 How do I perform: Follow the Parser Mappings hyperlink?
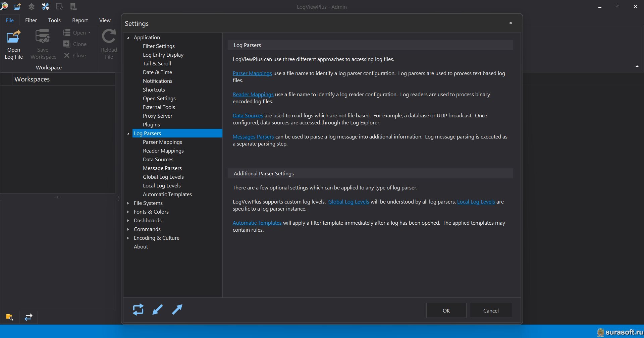(x=252, y=73)
